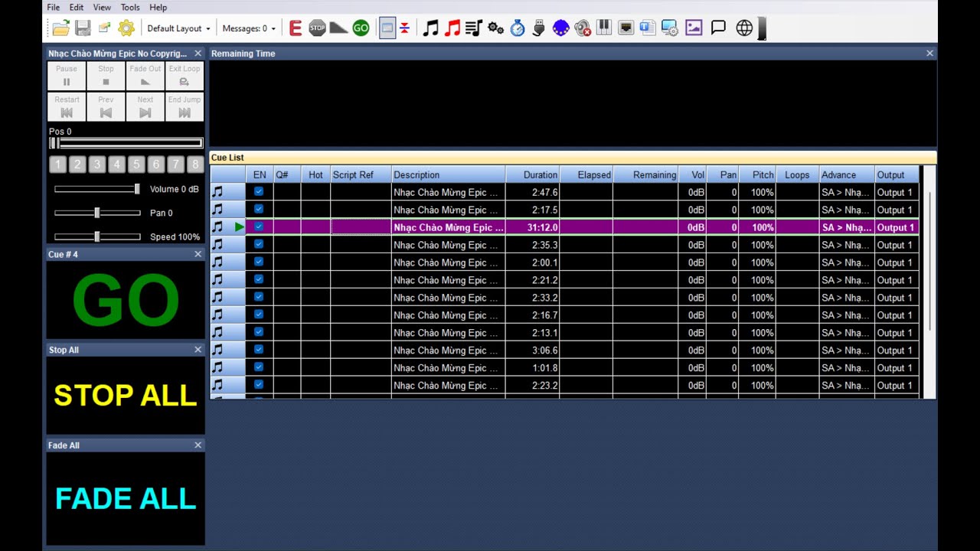Click the blue MIDI connector icon
Image resolution: width=980 pixels, height=551 pixels.
coord(561,28)
